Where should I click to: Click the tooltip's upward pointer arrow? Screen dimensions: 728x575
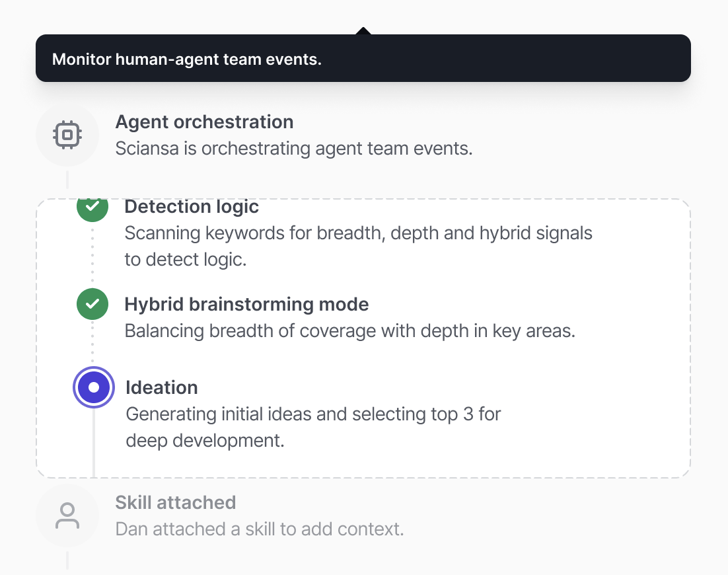(x=363, y=30)
